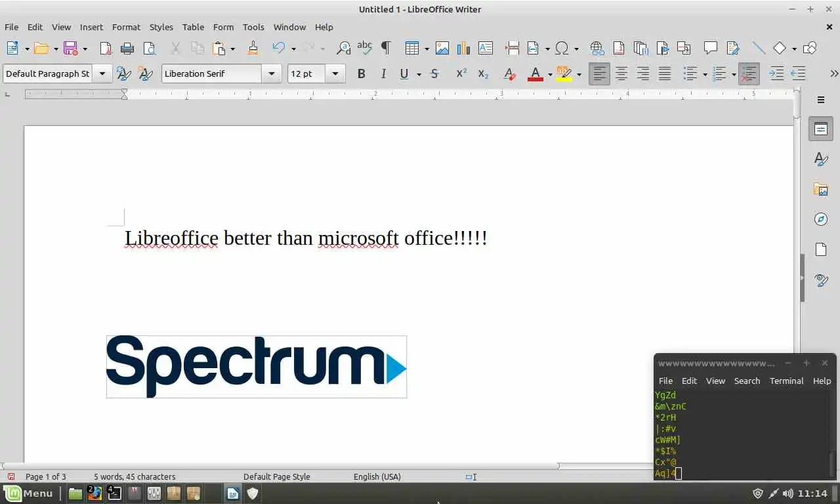The width and height of the screenshot is (840, 504).
Task: Open the sidebar Navigator deck
Action: 821,220
